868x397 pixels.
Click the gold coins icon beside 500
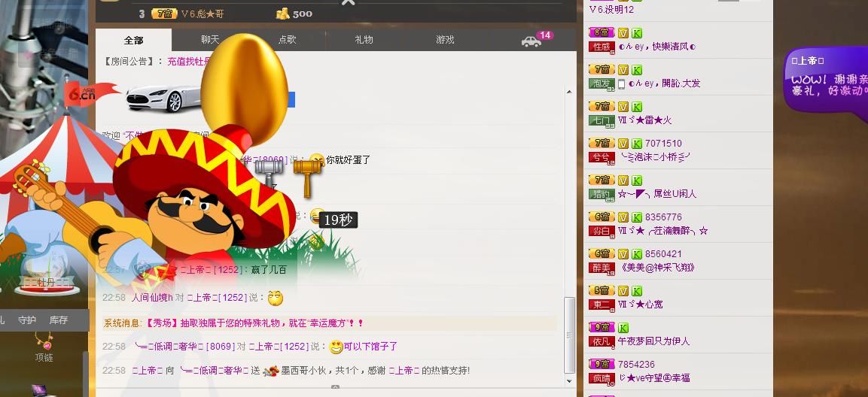point(283,14)
